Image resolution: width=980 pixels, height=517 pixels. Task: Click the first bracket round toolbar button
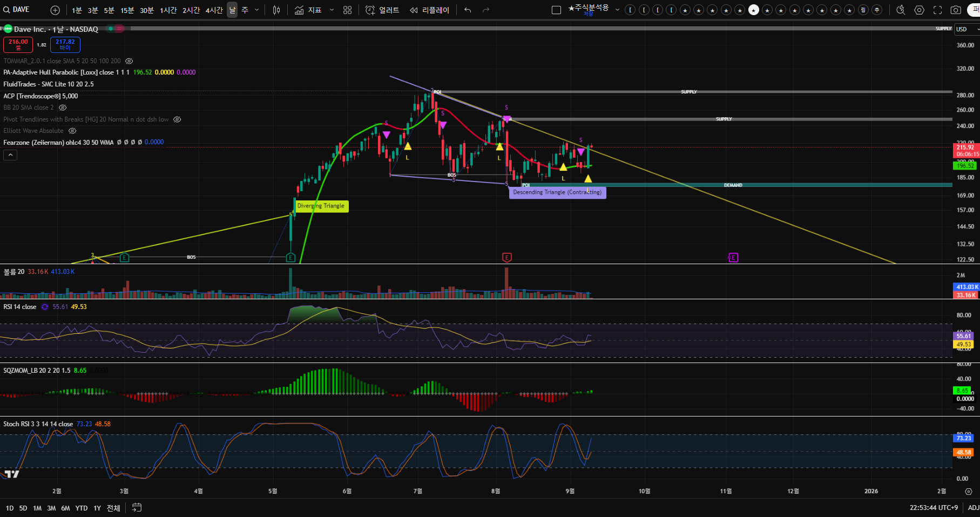(x=630, y=10)
